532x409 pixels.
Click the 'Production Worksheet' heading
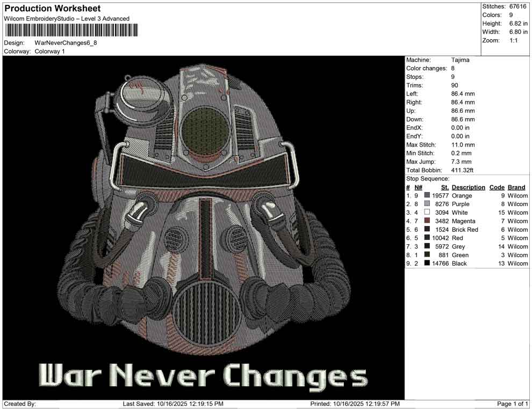click(53, 9)
